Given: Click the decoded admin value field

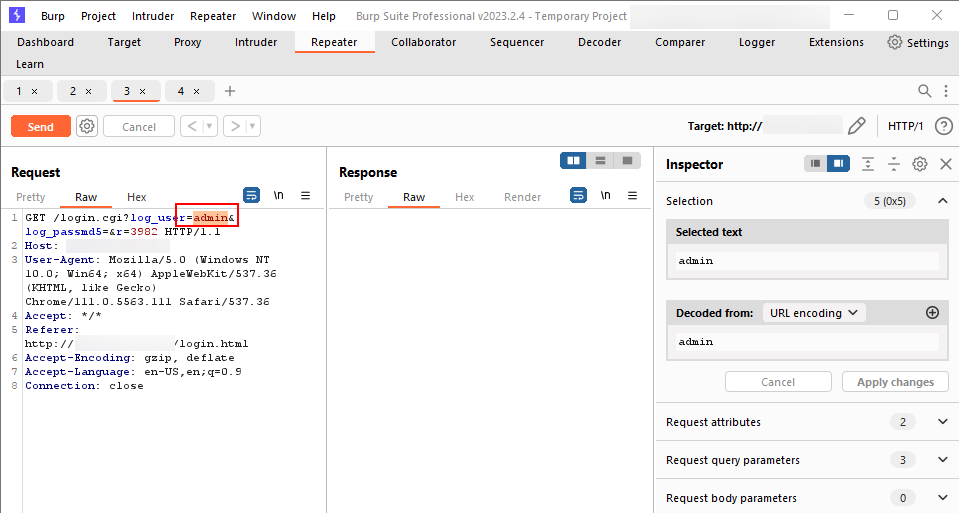Looking at the screenshot, I should pyautogui.click(x=807, y=342).
